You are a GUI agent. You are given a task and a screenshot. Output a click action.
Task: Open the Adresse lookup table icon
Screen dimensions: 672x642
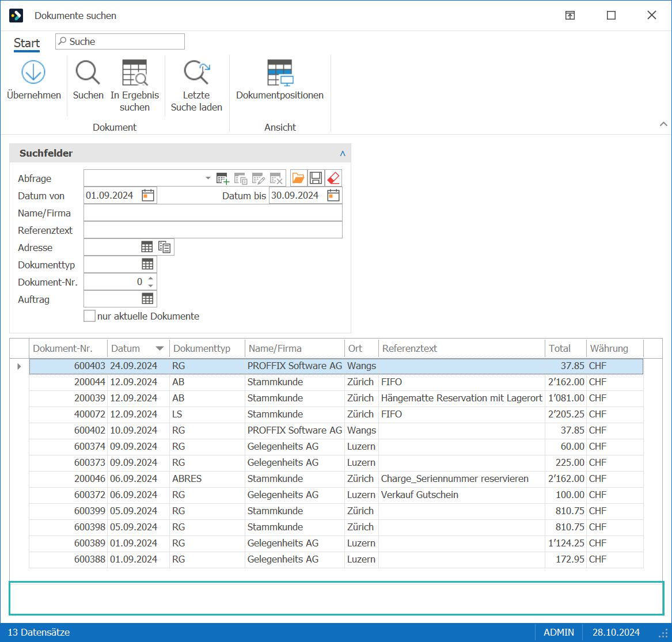click(147, 247)
